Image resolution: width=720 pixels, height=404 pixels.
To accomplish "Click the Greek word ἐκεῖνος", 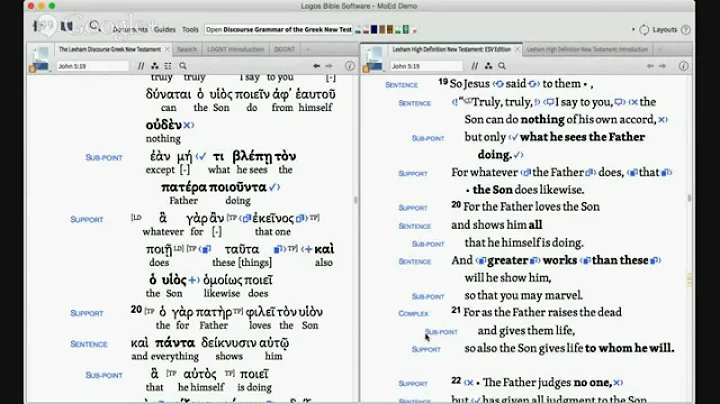I will tap(273, 219).
